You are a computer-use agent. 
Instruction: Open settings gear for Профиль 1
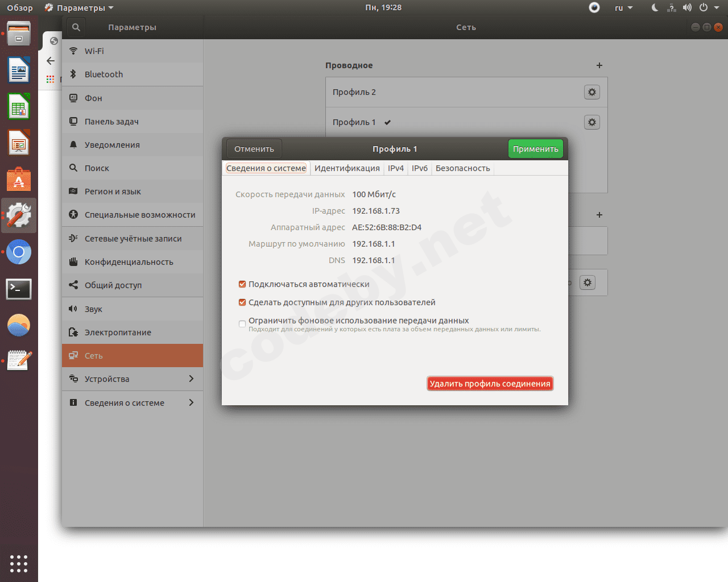click(x=592, y=122)
